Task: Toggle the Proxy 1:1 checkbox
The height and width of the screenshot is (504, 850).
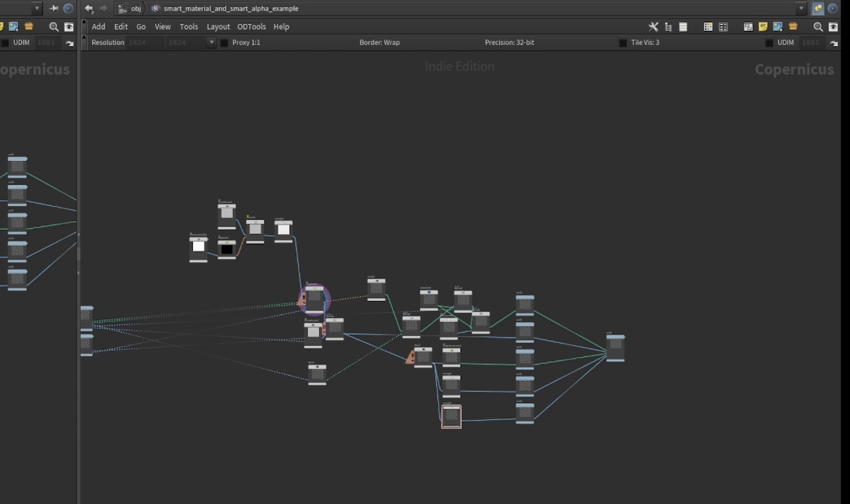Action: pos(225,42)
